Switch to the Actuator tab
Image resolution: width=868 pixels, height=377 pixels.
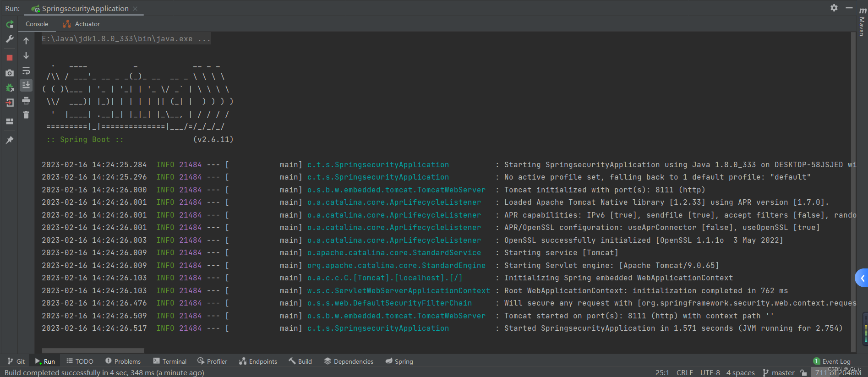[x=82, y=24]
